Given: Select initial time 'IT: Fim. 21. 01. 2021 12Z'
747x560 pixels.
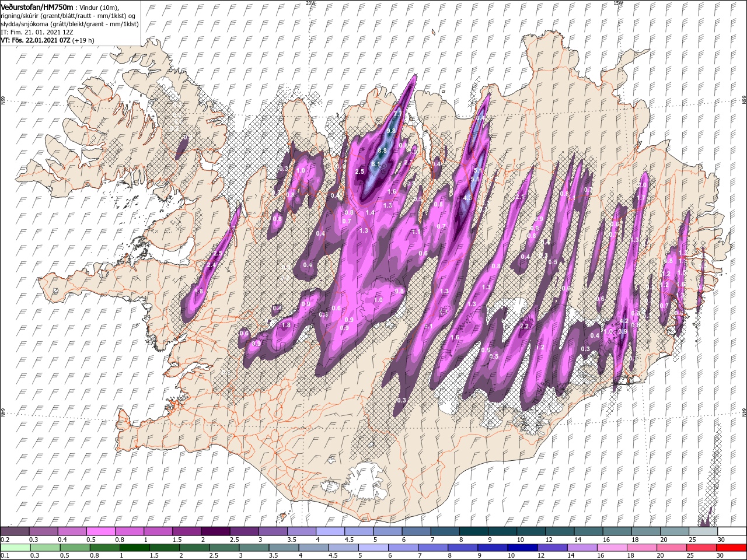Looking at the screenshot, I should coord(37,32).
